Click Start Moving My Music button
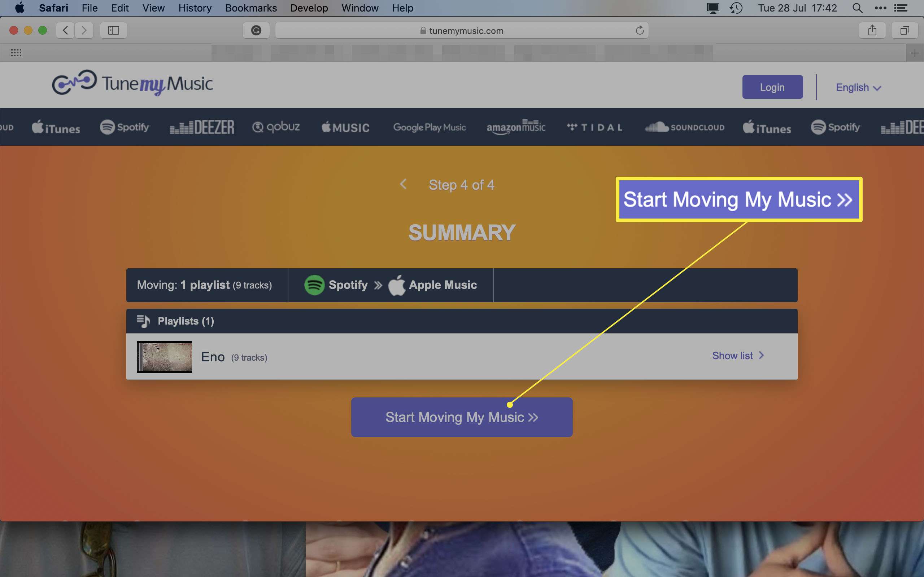Viewport: 924px width, 577px height. coord(462,417)
